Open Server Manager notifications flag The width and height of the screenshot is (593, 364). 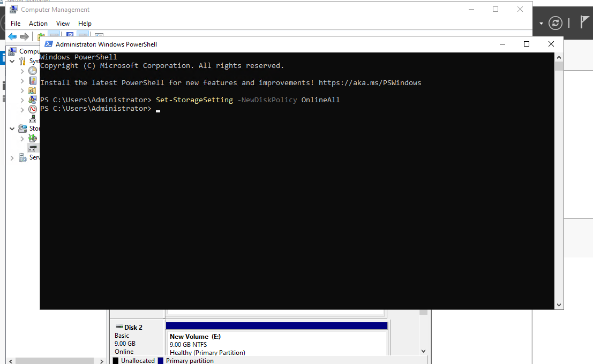tap(584, 22)
